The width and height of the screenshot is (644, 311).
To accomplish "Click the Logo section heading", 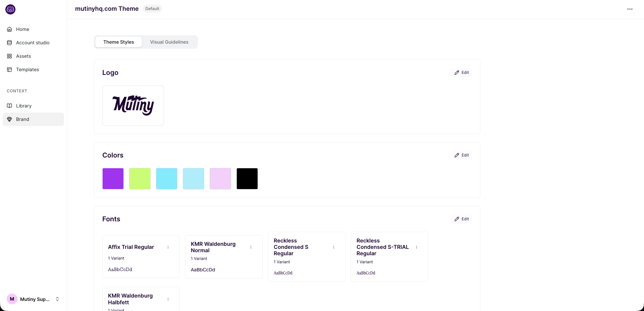I will [x=110, y=73].
